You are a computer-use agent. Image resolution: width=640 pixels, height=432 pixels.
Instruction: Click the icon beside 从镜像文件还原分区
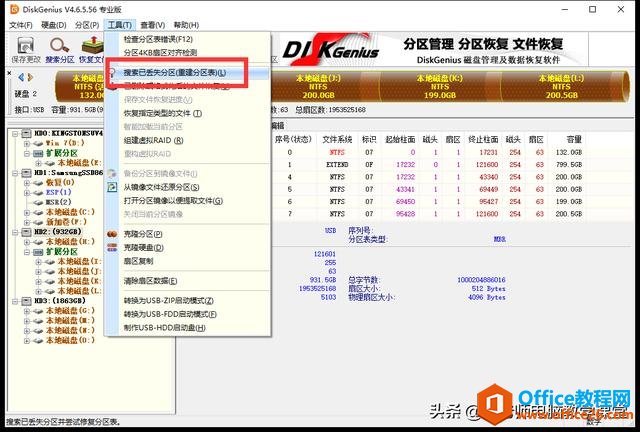(x=112, y=187)
